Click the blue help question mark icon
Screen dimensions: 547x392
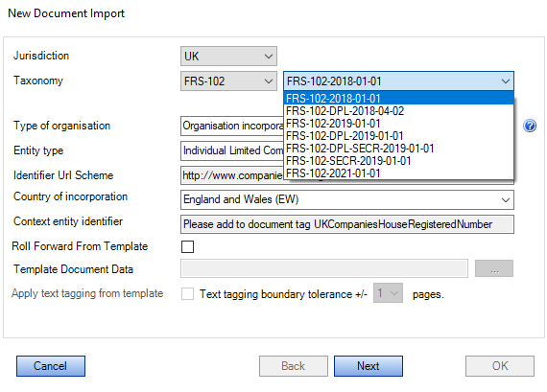(530, 126)
